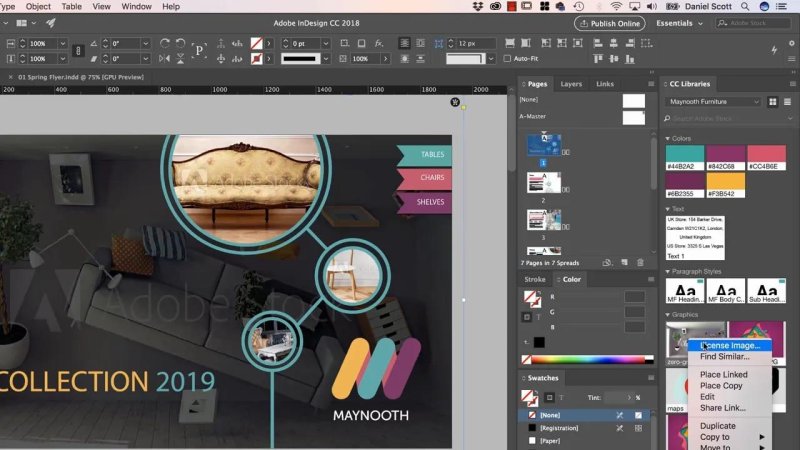Switch to the Stroke tab
The width and height of the screenshot is (800, 450).
click(535, 279)
